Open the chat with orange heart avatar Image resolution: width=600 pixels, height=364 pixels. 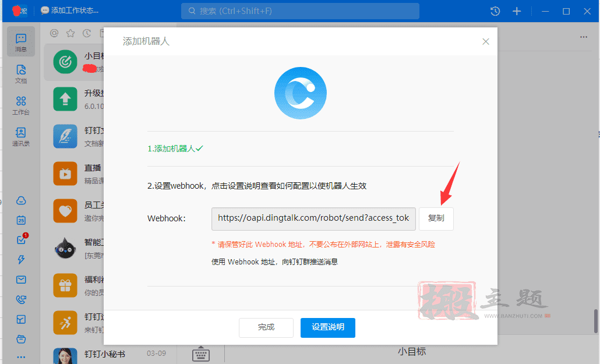(x=73, y=211)
